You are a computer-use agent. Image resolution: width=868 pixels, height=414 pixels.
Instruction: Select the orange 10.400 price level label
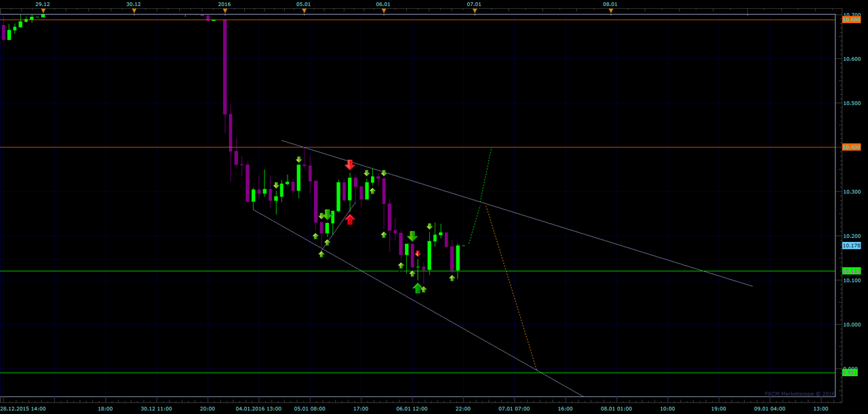coord(851,147)
